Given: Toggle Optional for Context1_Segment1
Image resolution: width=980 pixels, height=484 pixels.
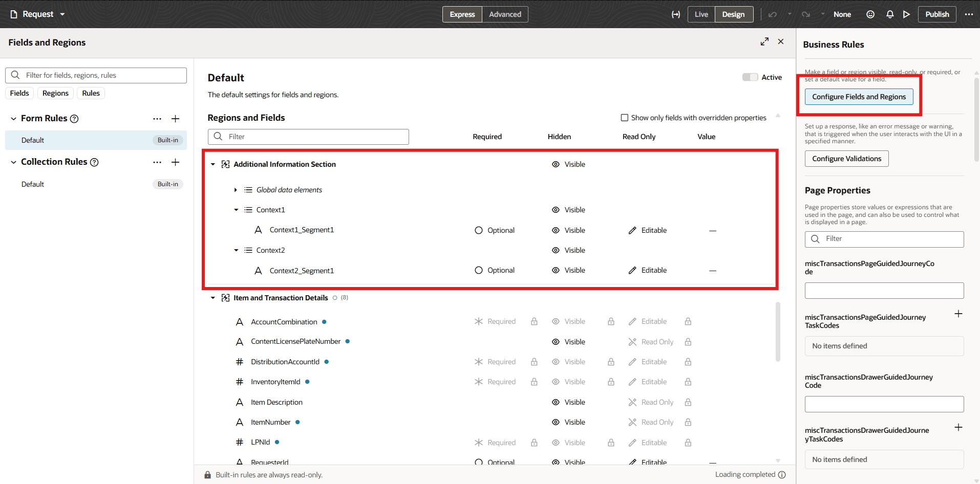Looking at the screenshot, I should (x=479, y=230).
